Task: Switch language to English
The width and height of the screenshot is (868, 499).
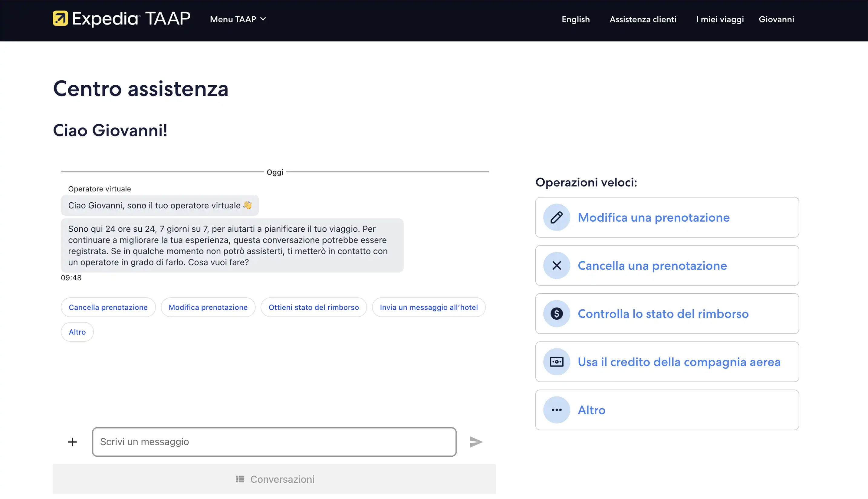Action: coord(575,19)
